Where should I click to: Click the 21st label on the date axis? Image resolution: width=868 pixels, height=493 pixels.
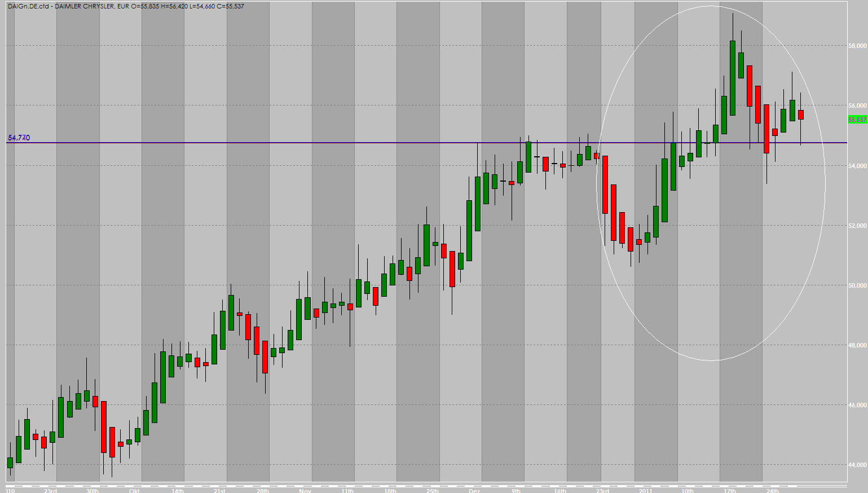(x=219, y=490)
